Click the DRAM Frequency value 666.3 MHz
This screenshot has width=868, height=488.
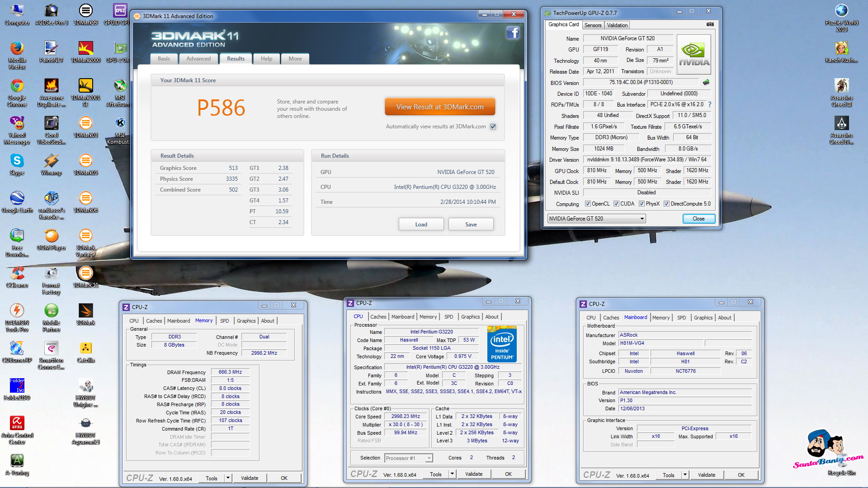point(230,372)
